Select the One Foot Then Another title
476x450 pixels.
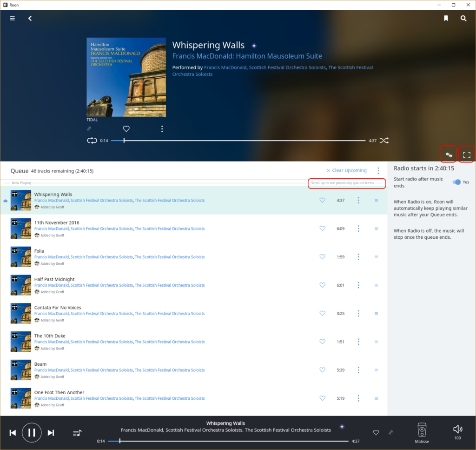59,392
